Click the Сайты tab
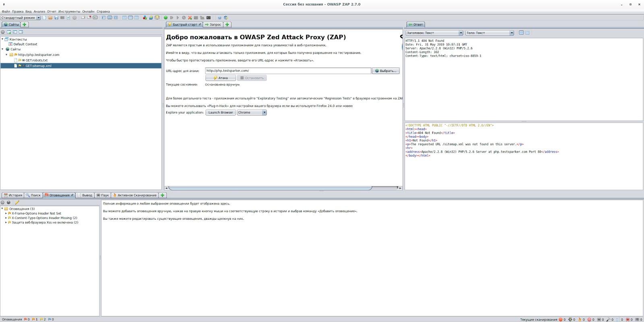644x322 pixels. 11,25
